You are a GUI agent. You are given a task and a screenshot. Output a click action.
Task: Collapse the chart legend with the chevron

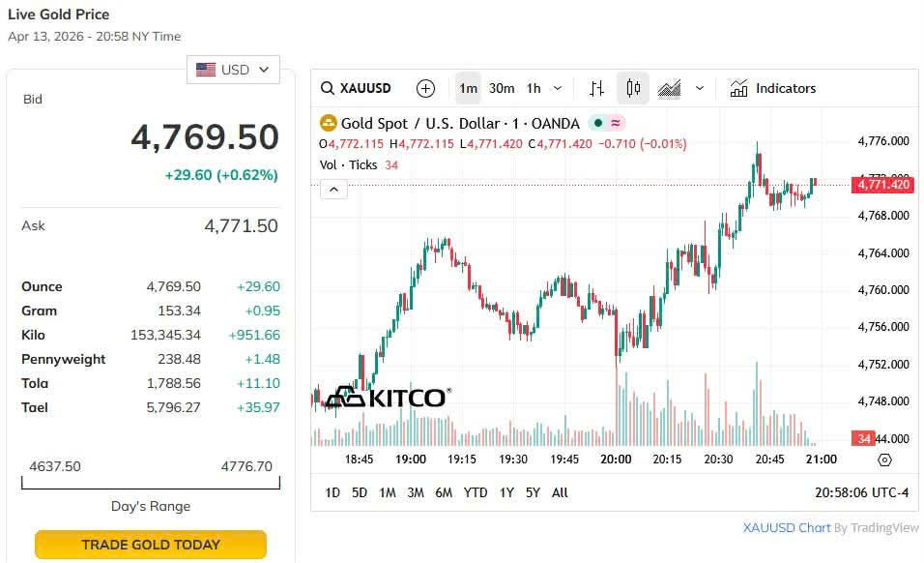[x=332, y=190]
